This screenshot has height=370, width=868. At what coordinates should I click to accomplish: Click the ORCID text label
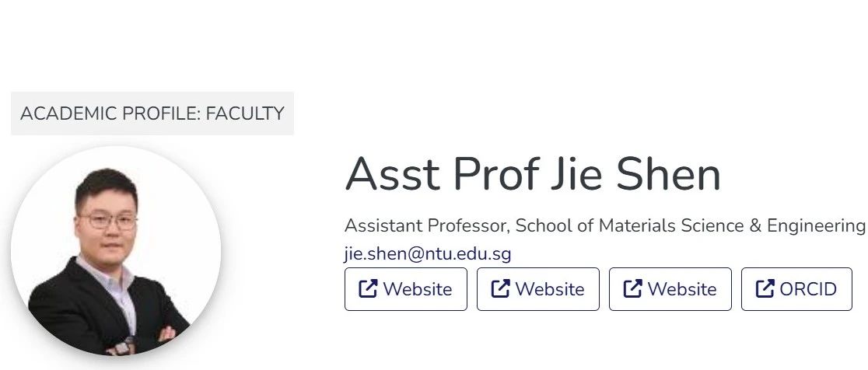click(807, 289)
